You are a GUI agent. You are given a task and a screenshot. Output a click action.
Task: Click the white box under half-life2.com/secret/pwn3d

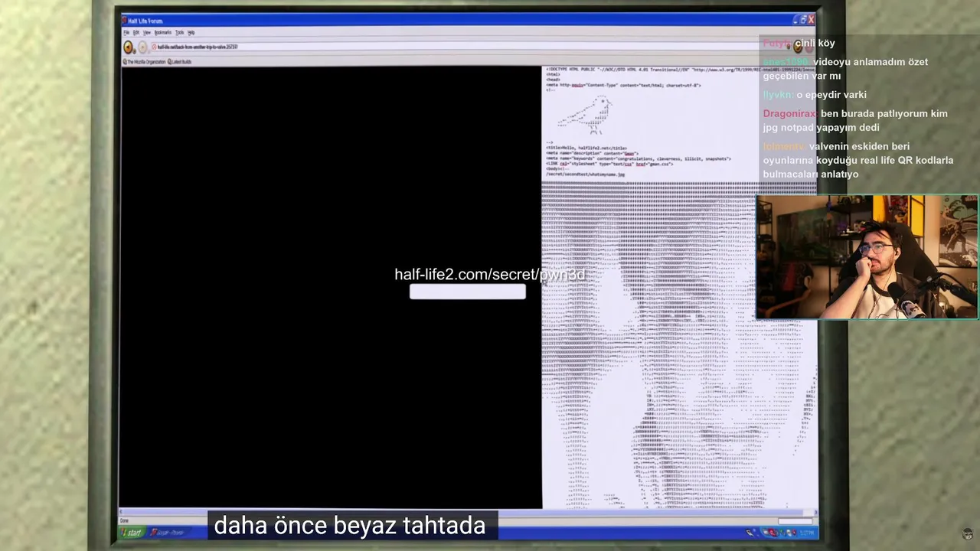[468, 292]
